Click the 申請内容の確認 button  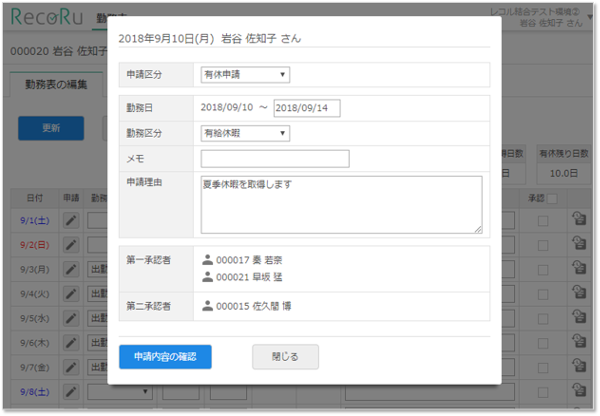pos(165,357)
